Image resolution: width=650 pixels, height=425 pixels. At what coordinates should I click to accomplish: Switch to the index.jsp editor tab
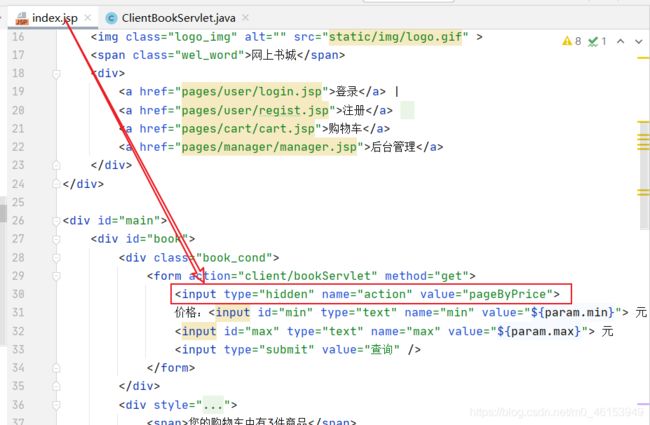coord(54,18)
